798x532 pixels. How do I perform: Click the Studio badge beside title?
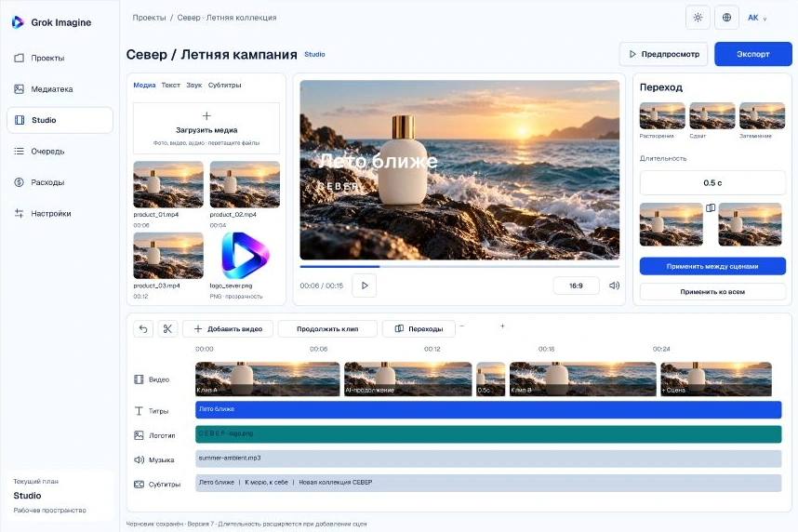pos(314,54)
